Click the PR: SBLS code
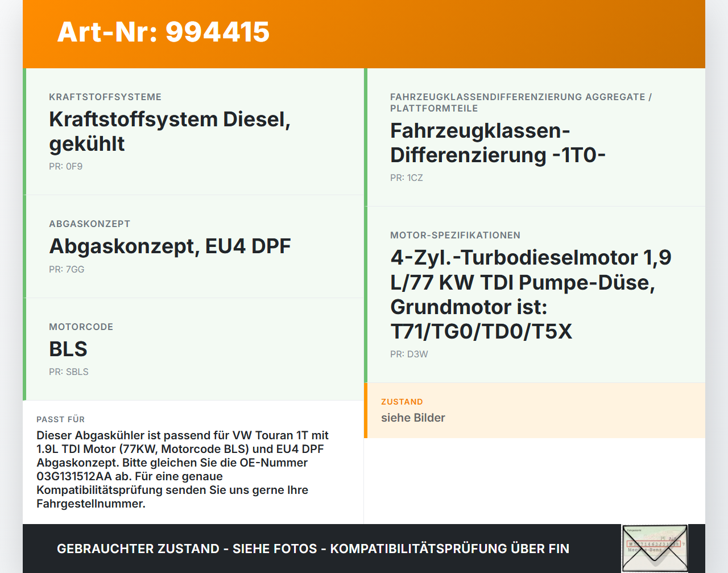Viewport: 728px width, 573px height. click(x=69, y=372)
